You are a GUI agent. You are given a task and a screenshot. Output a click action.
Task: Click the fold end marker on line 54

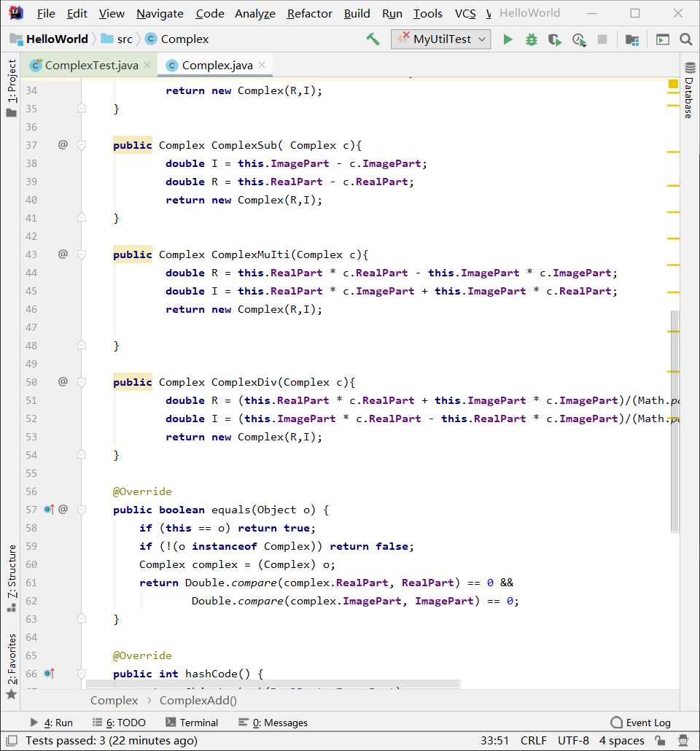click(82, 454)
